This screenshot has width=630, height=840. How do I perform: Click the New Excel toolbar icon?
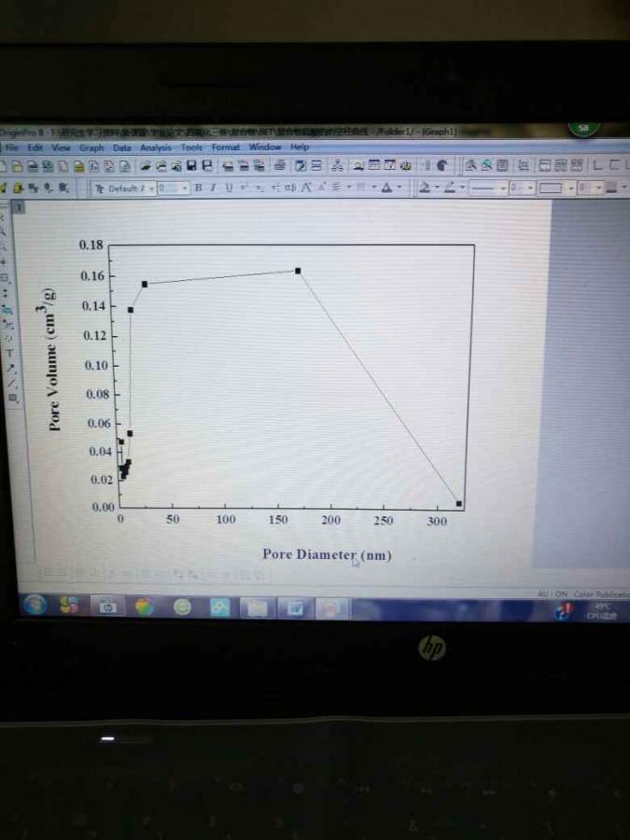[48, 166]
